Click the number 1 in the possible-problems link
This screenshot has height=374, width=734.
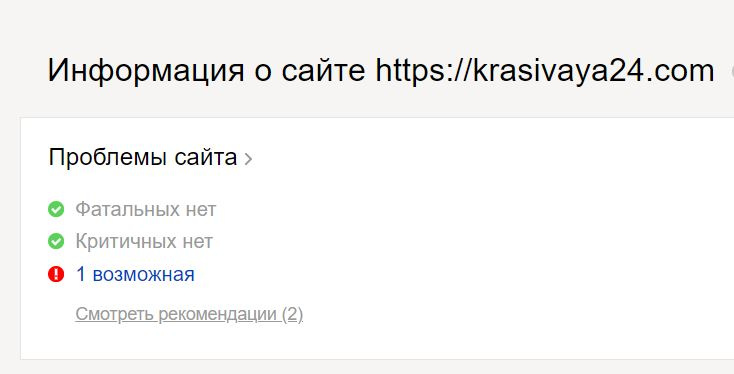click(81, 274)
